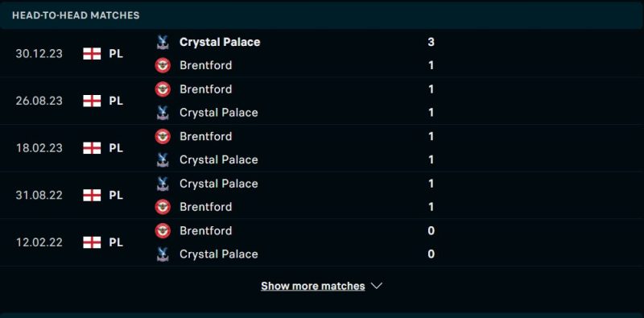Click England flag icon for 26.08.23 match
Viewport: 644px width, 318px height.
tap(92, 101)
